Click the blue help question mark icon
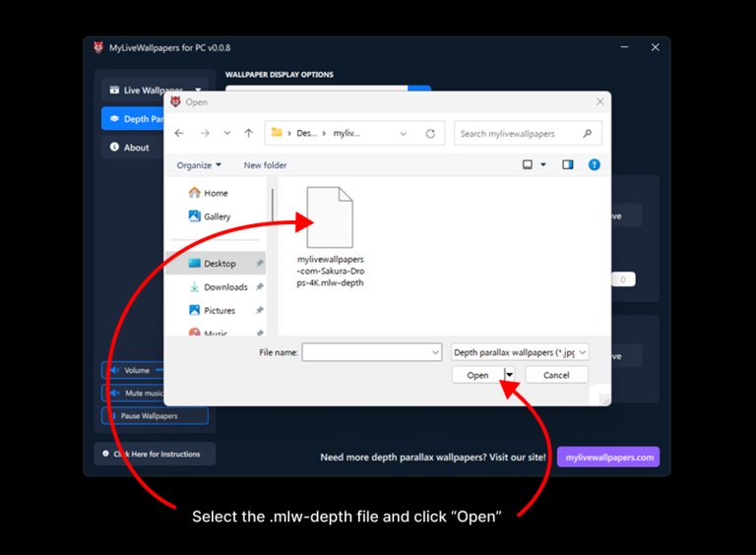This screenshot has width=756, height=555. (595, 165)
